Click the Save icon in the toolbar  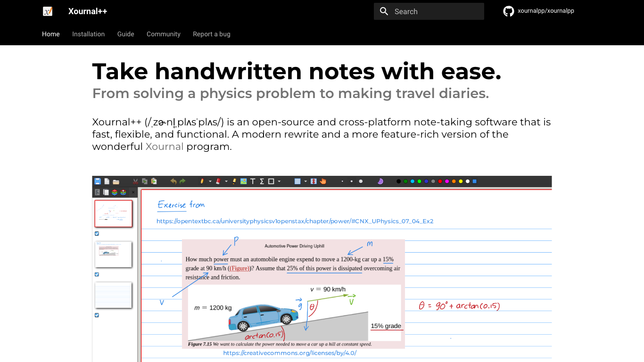click(x=98, y=181)
